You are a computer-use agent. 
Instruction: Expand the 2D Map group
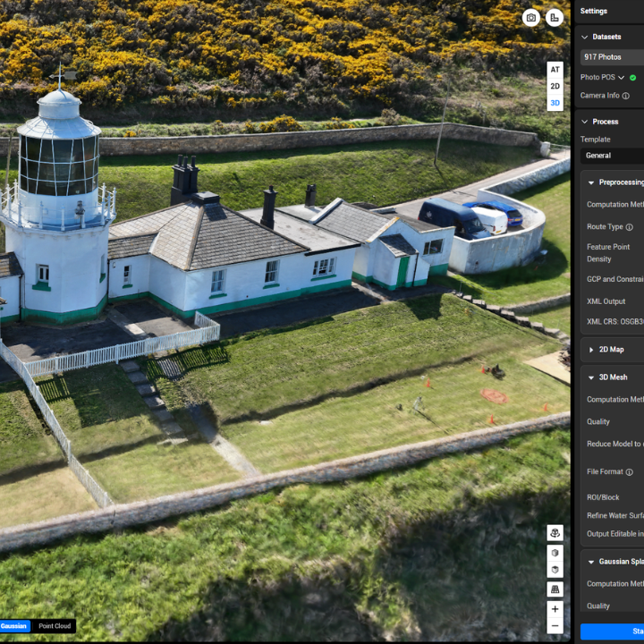pyautogui.click(x=591, y=350)
